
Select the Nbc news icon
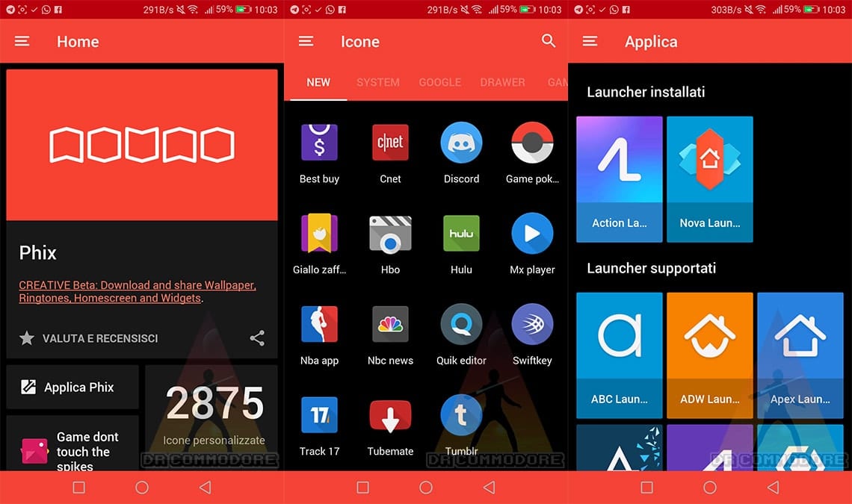390,324
